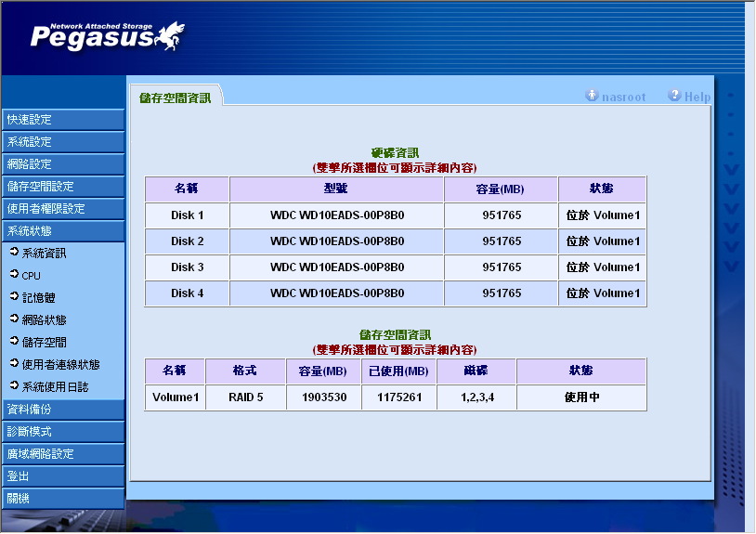
Task: Click the 關機 shutdown button
Action: point(62,499)
